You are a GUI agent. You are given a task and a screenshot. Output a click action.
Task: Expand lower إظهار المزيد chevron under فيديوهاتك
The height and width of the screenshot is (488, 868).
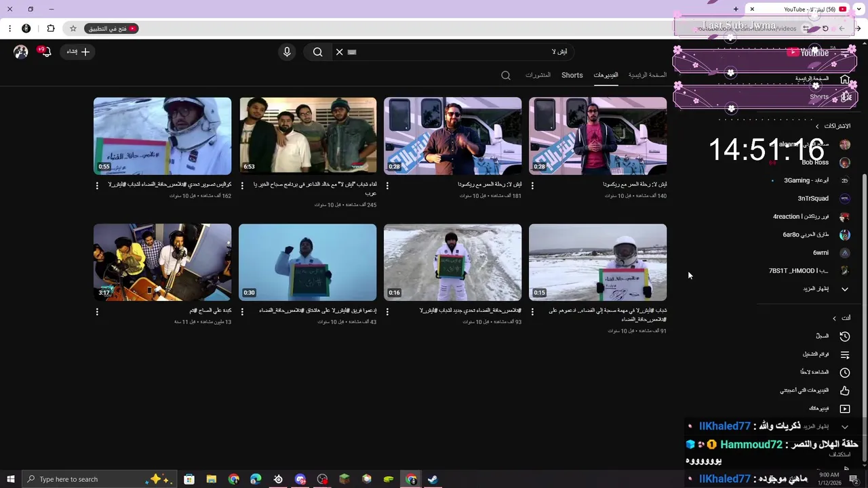(x=845, y=427)
